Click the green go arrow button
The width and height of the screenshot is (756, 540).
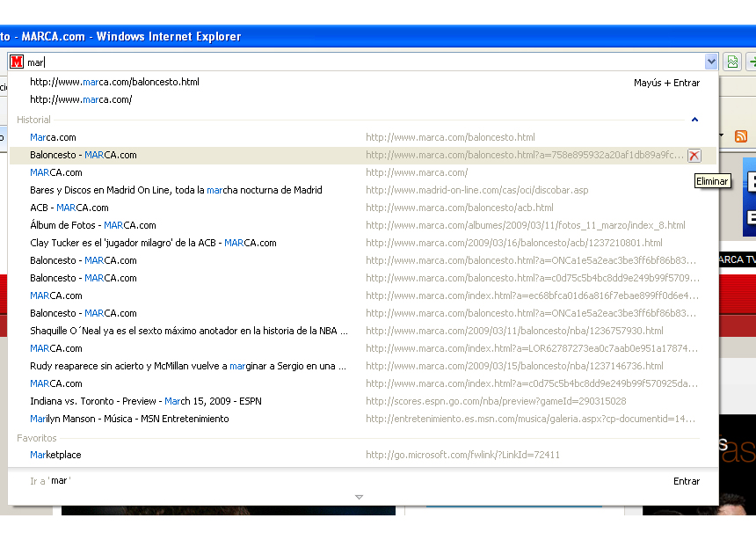click(x=752, y=62)
